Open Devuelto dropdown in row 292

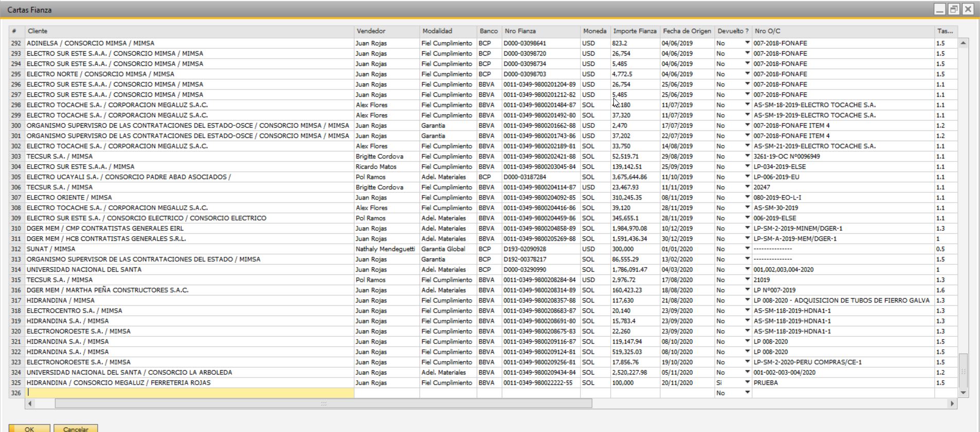747,43
